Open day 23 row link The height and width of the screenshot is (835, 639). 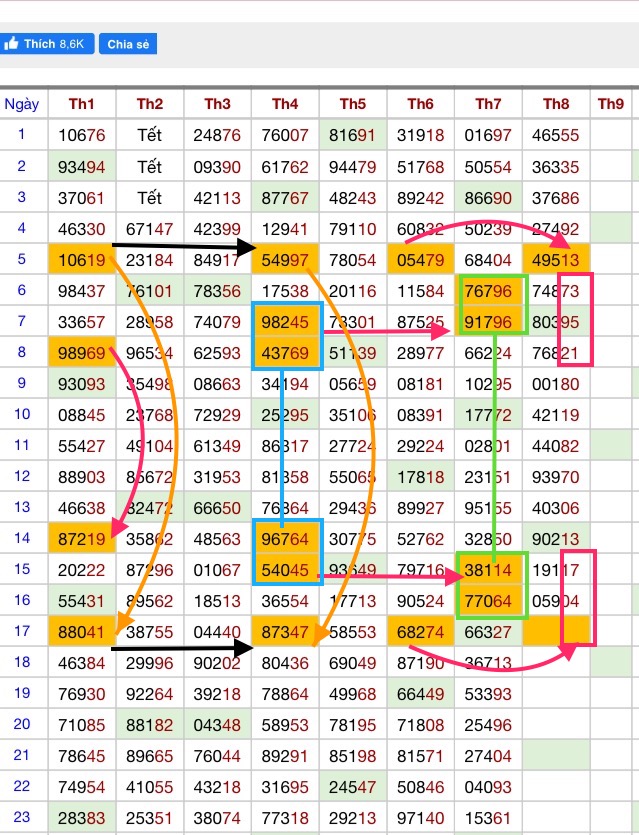pyautogui.click(x=22, y=818)
